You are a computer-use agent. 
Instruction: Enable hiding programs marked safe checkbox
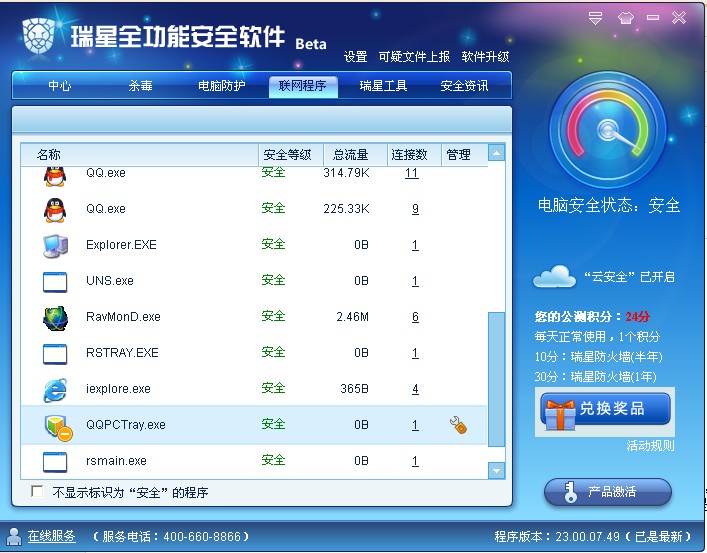click(x=37, y=491)
